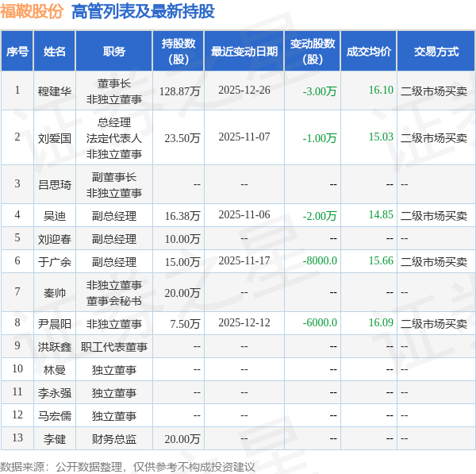Click the holding value 10.00万
The height and width of the screenshot is (474, 476).
[x=182, y=239]
